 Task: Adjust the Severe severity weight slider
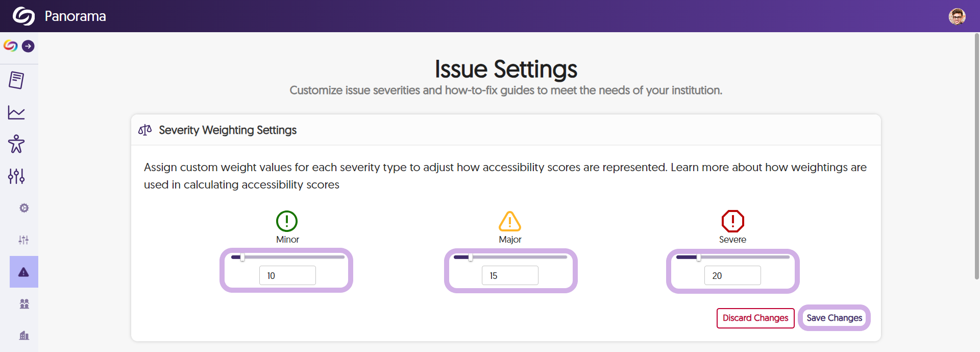(x=733, y=257)
